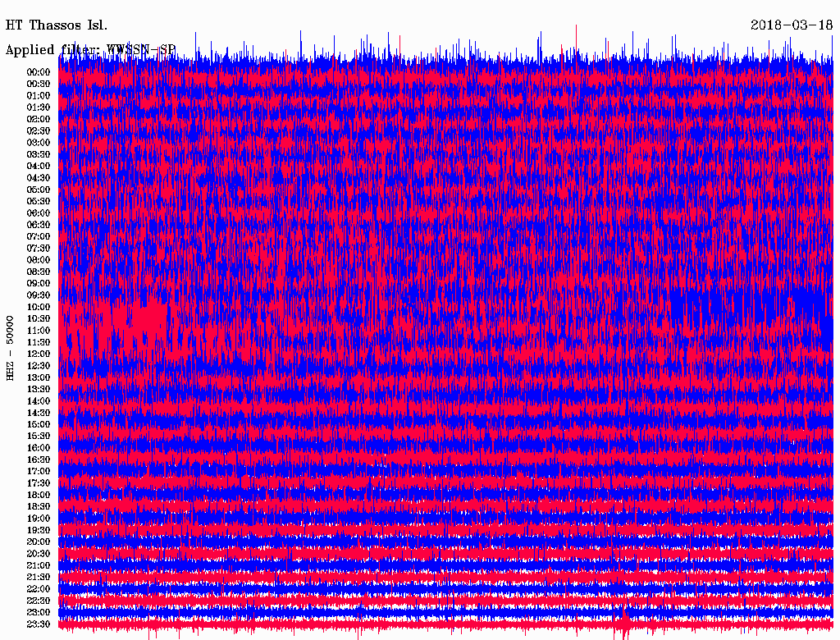Select the 18:00 time label
The width and height of the screenshot is (840, 640).
[39, 495]
